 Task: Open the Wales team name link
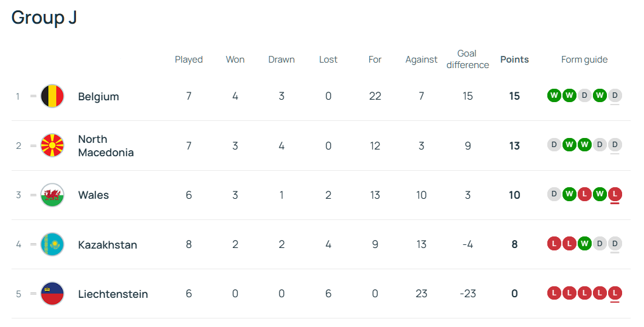[94, 195]
